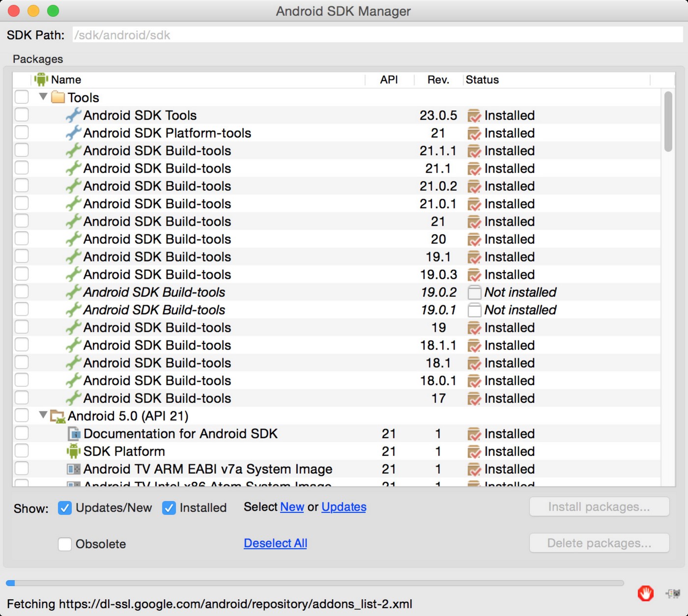688x616 pixels.
Task: Click the Deselect All link
Action: tap(275, 543)
